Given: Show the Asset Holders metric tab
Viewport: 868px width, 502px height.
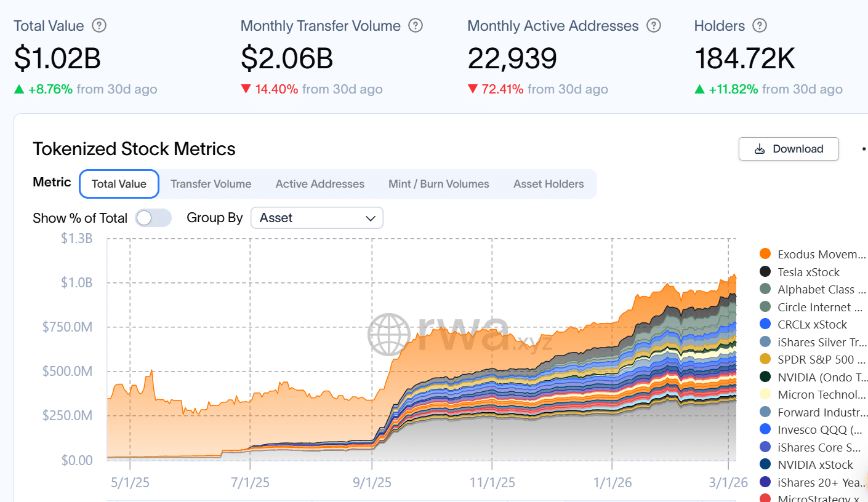Looking at the screenshot, I should point(549,184).
